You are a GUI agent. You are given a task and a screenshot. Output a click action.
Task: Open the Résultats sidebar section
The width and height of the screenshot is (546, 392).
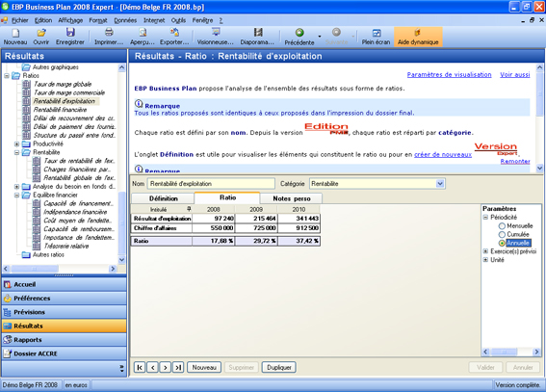(65, 327)
